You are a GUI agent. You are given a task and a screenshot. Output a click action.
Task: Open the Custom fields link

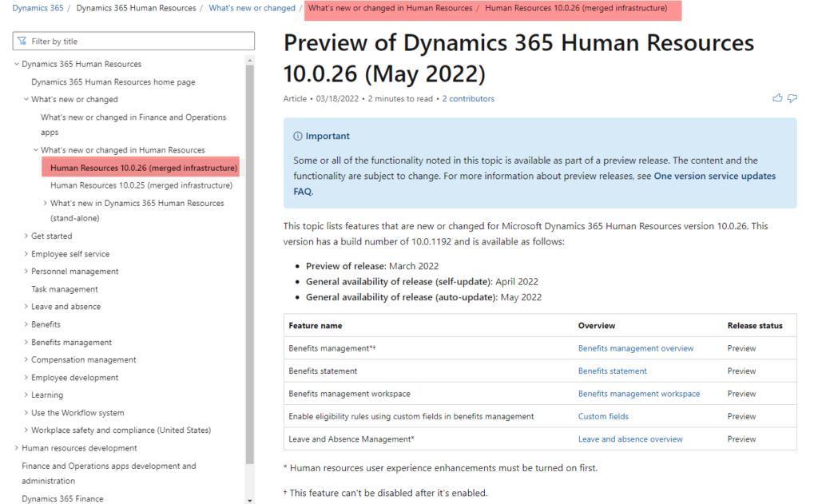[x=604, y=416]
